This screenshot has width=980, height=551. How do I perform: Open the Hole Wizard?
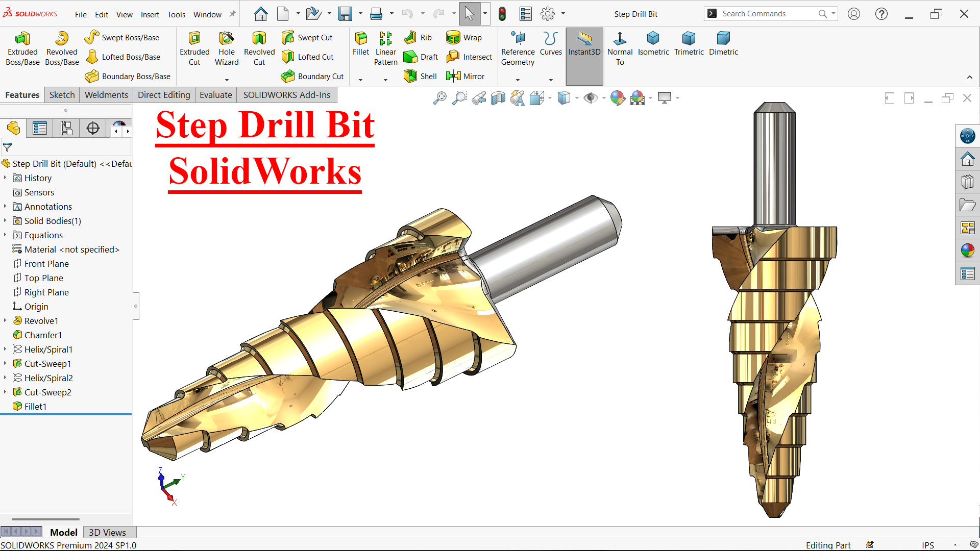click(227, 48)
